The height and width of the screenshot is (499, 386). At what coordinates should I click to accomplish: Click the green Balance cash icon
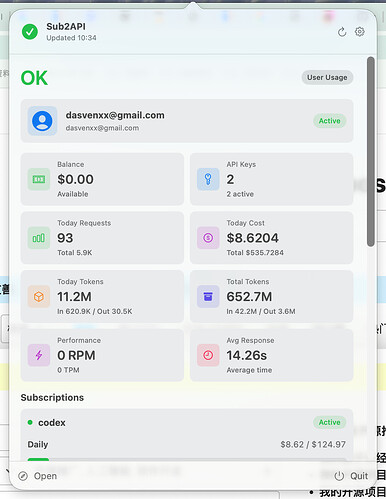[39, 179]
